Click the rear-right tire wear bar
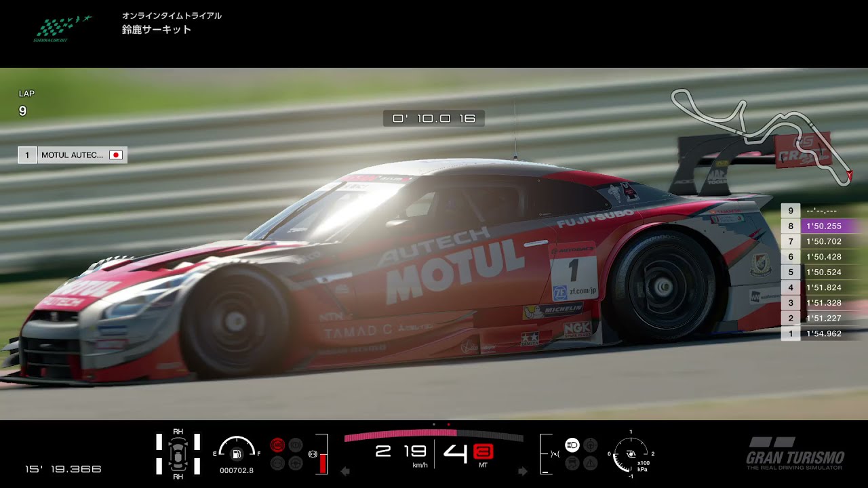The height and width of the screenshot is (488, 868). pos(197,466)
